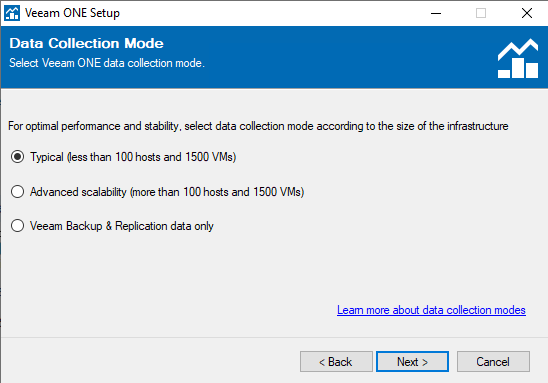Click the "Data Collection Mode" header title

86,43
